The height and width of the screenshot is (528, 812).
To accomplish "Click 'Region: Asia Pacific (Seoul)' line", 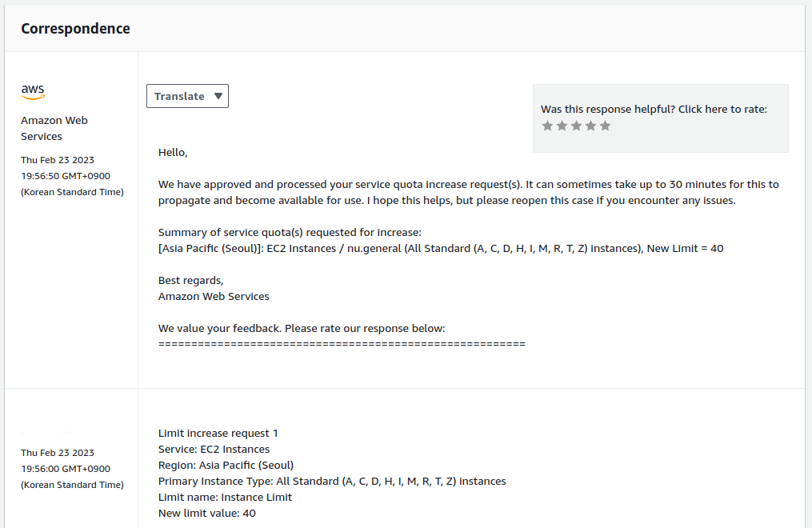I will point(226,466).
